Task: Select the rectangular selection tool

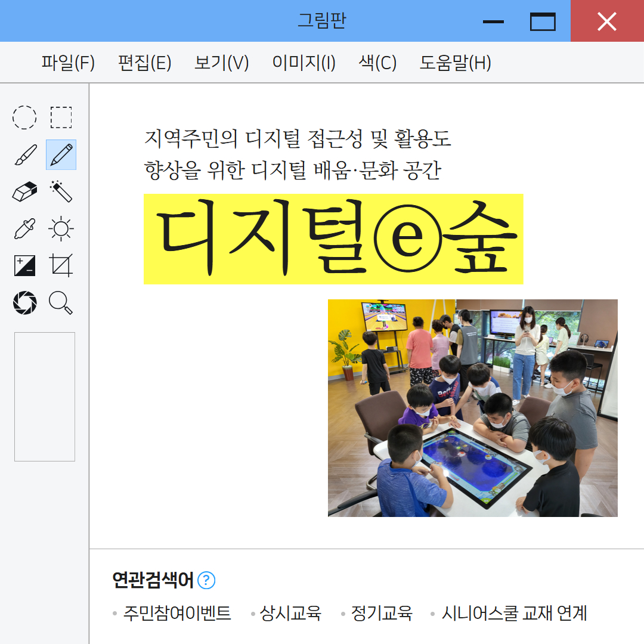Action: coord(61,117)
